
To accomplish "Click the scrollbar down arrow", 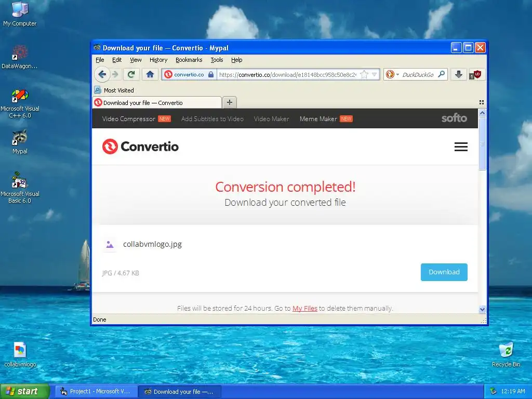I will point(482,309).
